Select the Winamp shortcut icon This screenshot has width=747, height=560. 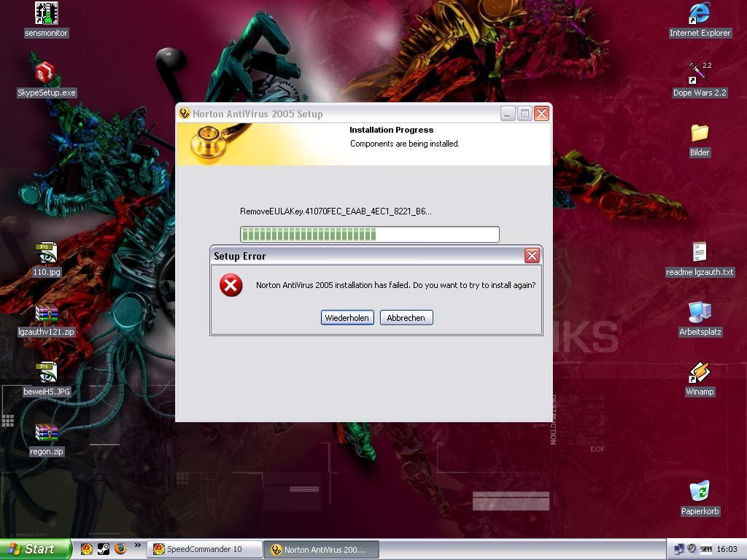[700, 379]
